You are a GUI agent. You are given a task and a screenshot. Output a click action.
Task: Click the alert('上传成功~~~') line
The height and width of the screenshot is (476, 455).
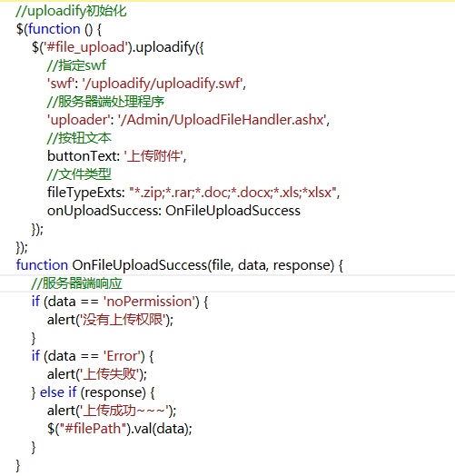(112, 411)
